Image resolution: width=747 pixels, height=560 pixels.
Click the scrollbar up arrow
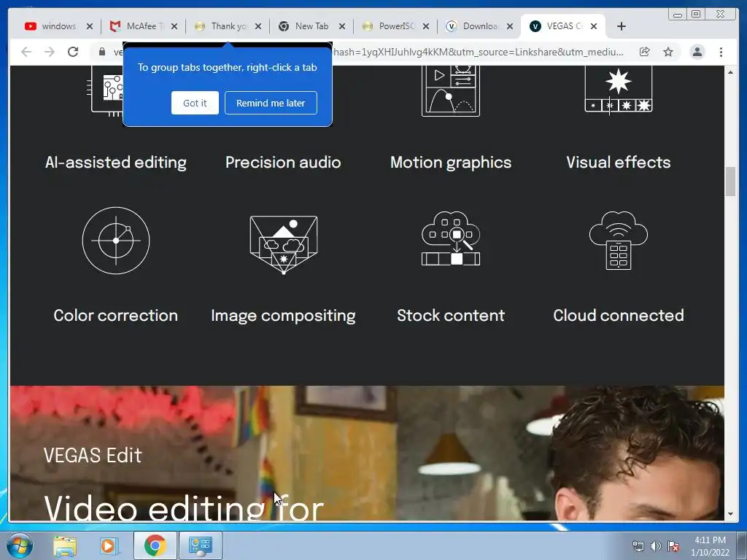click(730, 72)
